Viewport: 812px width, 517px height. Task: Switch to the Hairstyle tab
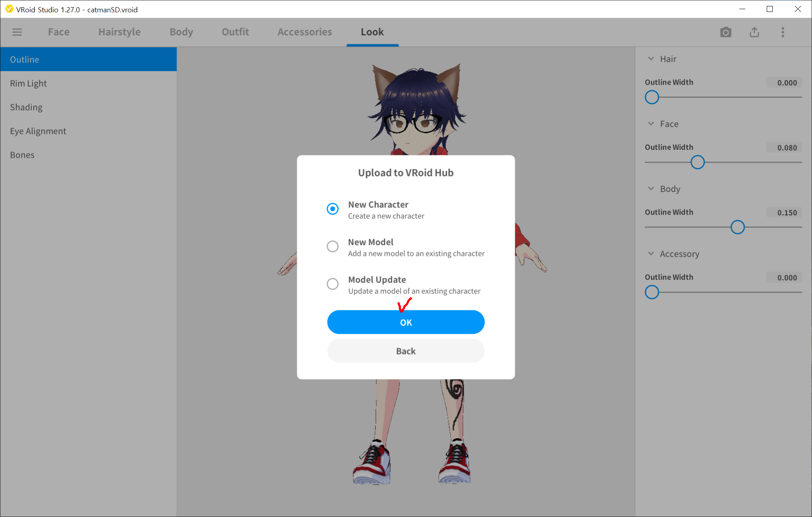pos(119,32)
